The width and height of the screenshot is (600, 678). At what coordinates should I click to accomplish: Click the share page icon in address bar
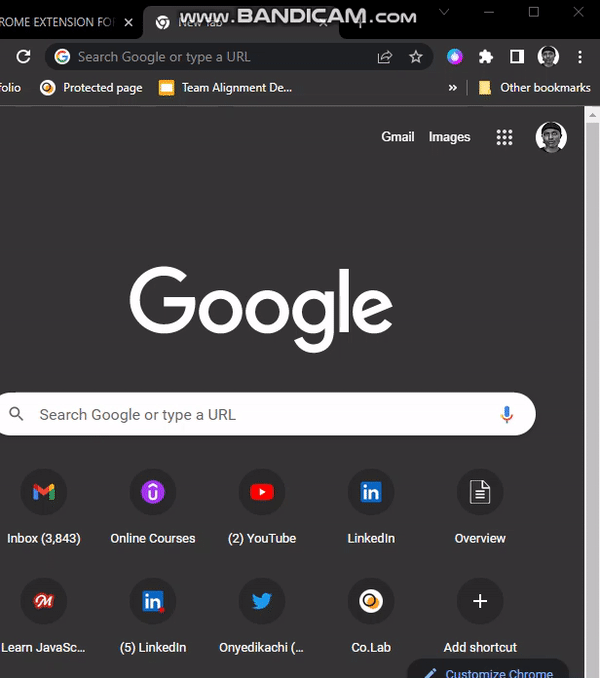[x=385, y=57]
